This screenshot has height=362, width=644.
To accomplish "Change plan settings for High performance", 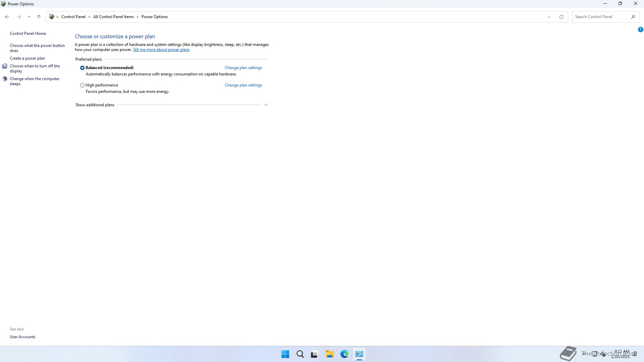I will tap(243, 85).
